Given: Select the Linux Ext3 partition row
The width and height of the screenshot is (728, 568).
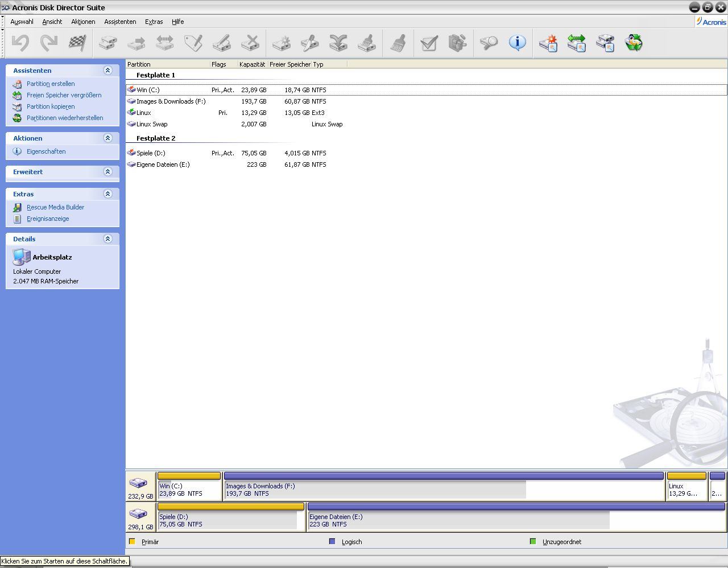Looking at the screenshot, I should [426, 113].
